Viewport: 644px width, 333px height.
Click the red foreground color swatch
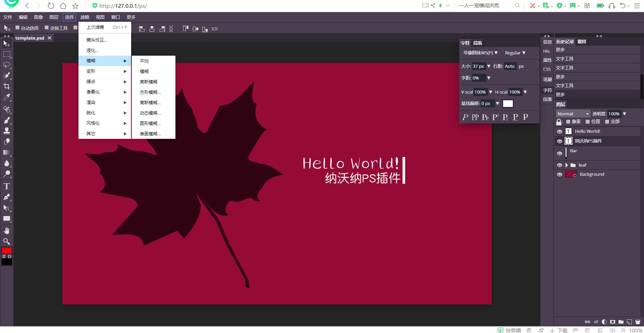coord(7,251)
